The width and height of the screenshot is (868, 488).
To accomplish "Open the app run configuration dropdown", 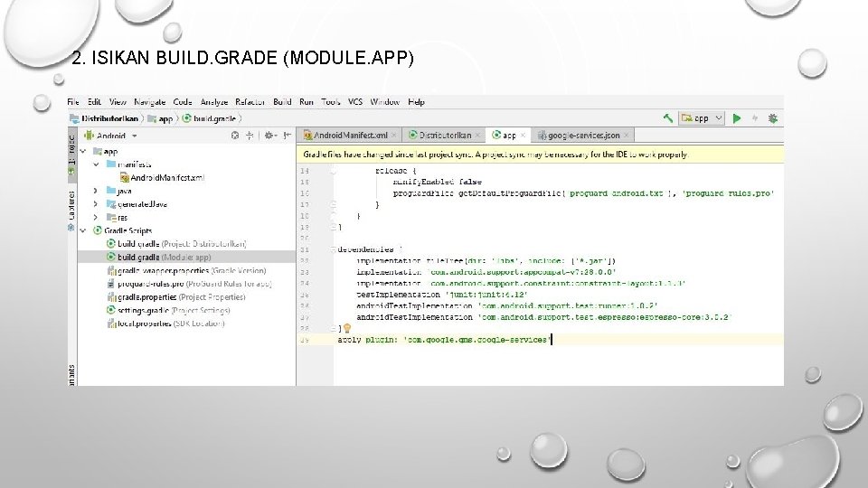I will tap(702, 117).
